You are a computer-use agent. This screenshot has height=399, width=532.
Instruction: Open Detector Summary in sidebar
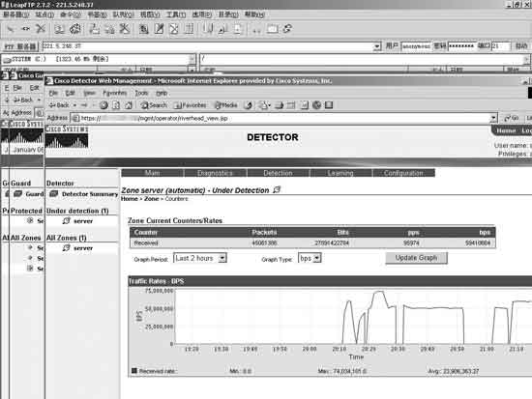[x=90, y=194]
